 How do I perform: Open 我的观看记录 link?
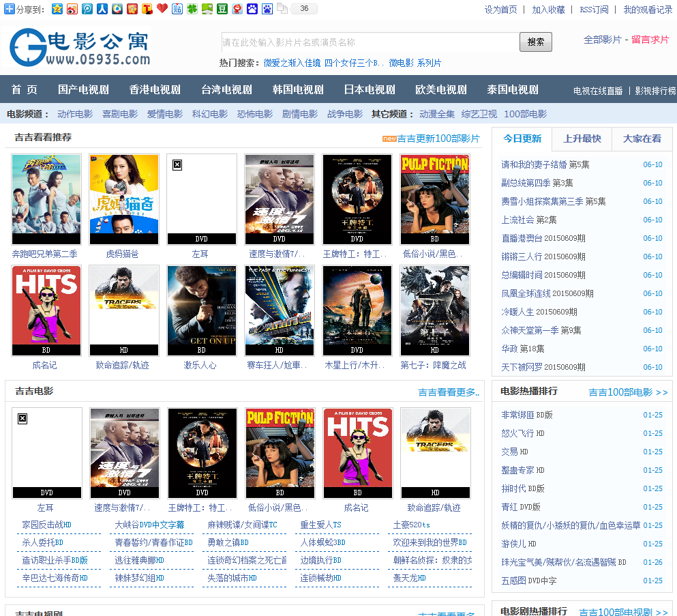pyautogui.click(x=648, y=10)
